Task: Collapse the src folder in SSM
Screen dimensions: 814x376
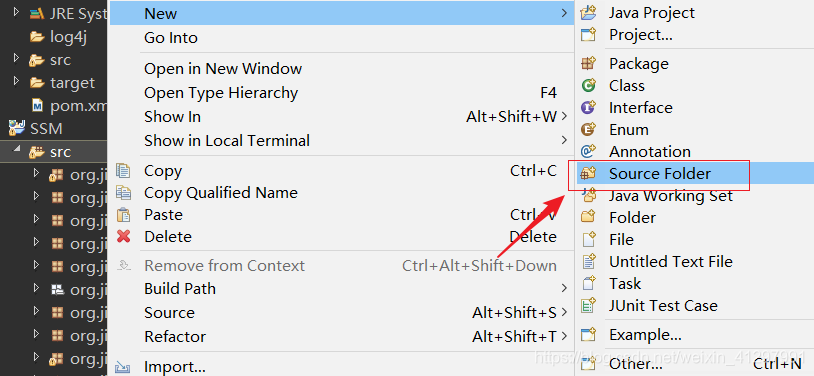Action: point(18,152)
